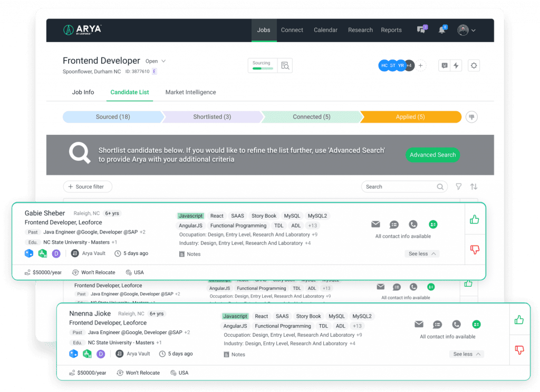The width and height of the screenshot is (540, 392).
Task: Open the job notes comment icon
Action: (445, 65)
